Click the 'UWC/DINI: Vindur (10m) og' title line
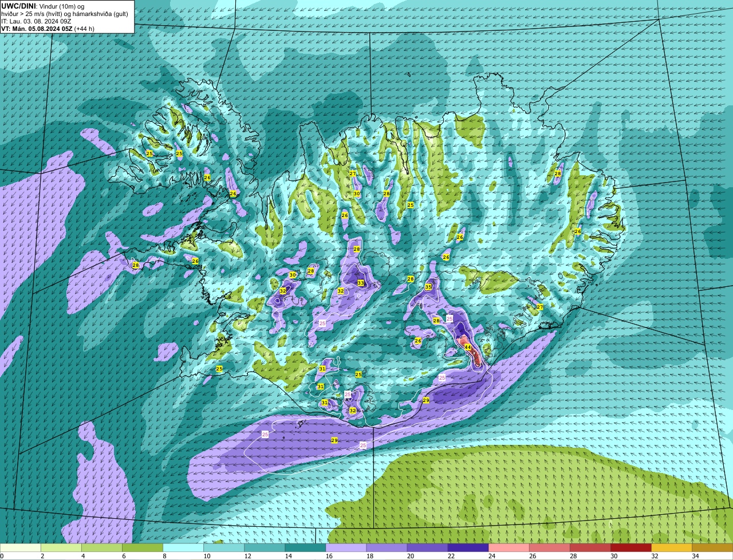733x560 pixels. pos(42,6)
